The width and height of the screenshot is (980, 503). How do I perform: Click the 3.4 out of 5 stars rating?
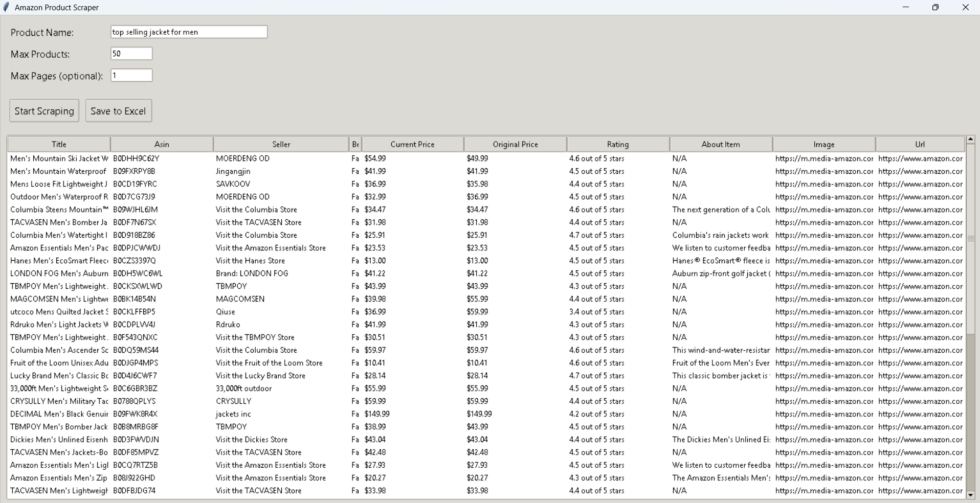(596, 312)
